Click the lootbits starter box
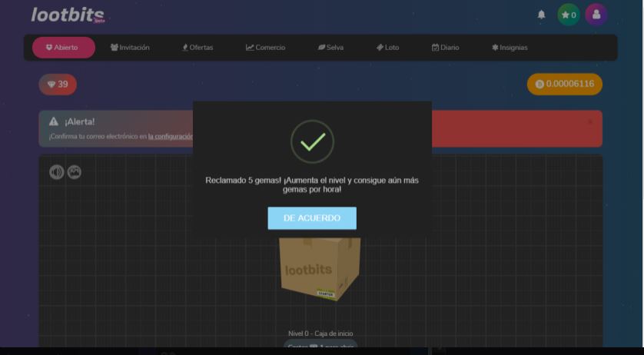 (320, 269)
